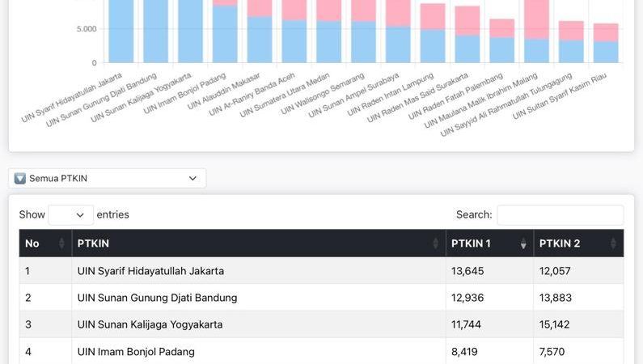The height and width of the screenshot is (364, 643).
Task: Click the UIN Ar-Raniry Banda Aceh axis label
Action: (x=252, y=95)
